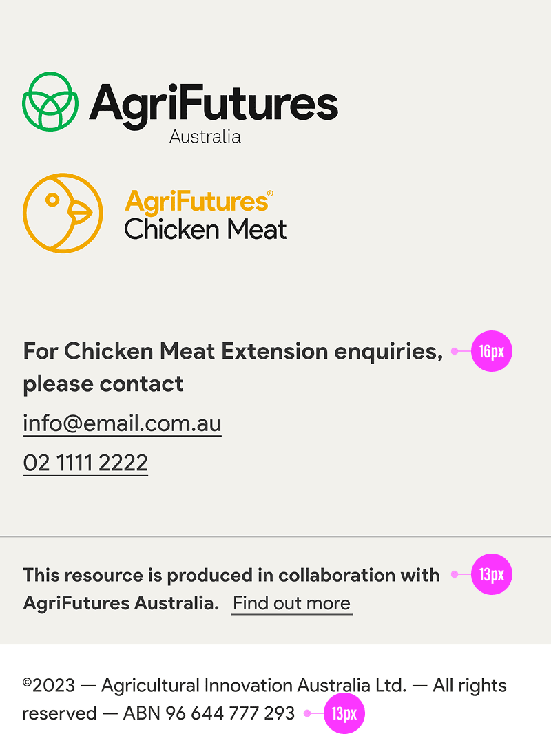Click the ABN 96 644 777 293 text
This screenshot has width=551, height=756.
(209, 713)
